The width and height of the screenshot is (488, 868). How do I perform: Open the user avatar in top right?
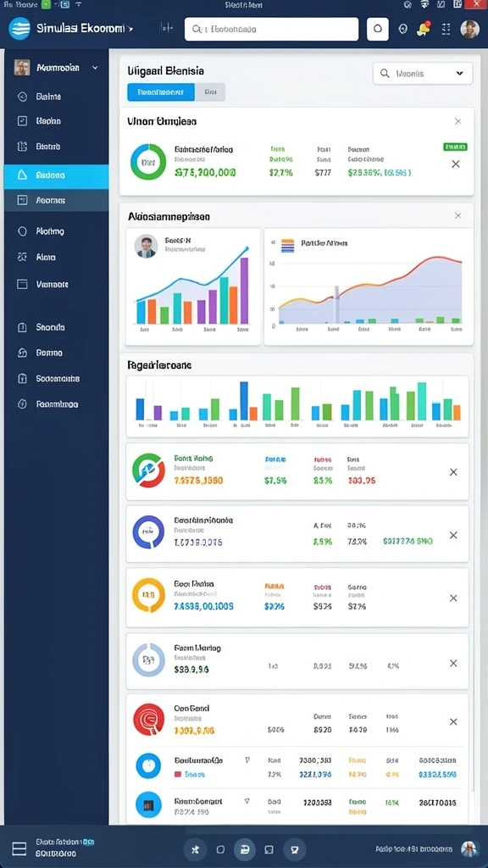click(x=469, y=29)
